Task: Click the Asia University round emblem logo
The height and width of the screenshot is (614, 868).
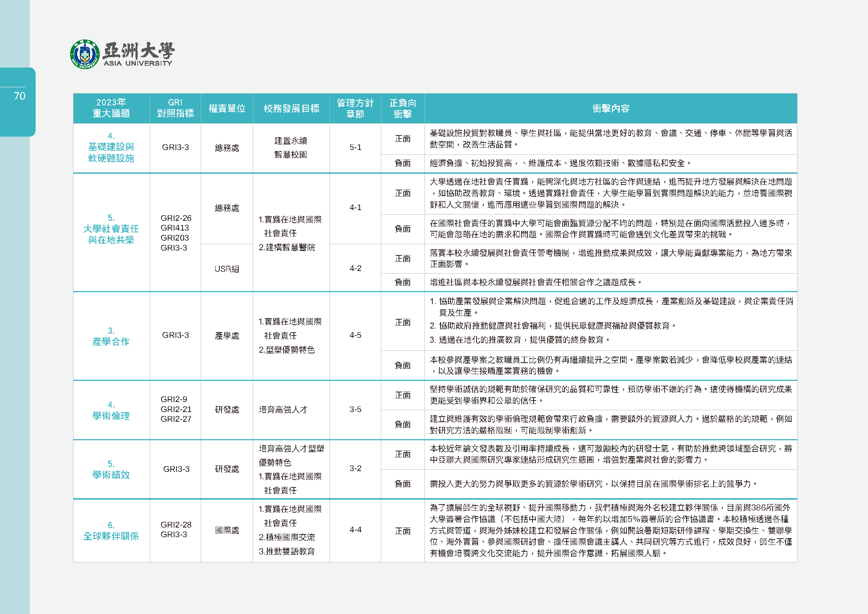Action: pos(85,54)
